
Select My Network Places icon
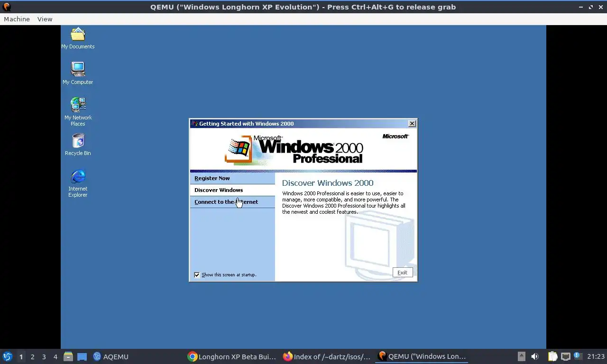pos(78,112)
